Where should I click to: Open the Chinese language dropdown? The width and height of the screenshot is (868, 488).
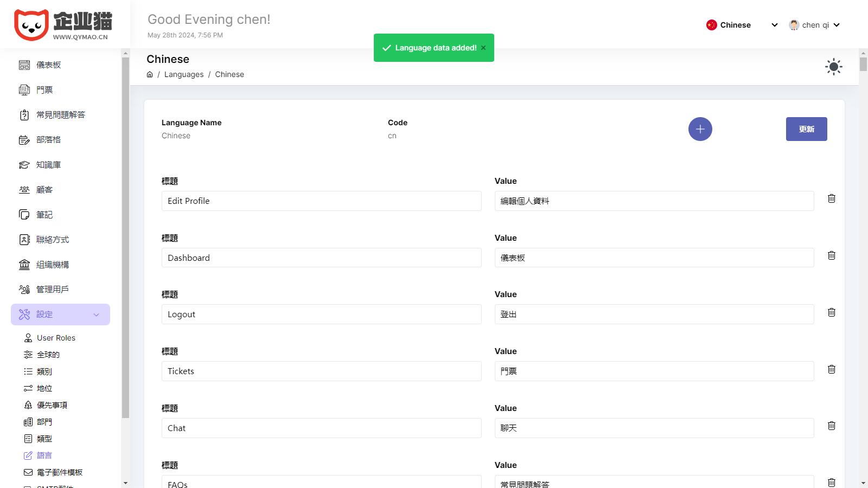pyautogui.click(x=742, y=25)
